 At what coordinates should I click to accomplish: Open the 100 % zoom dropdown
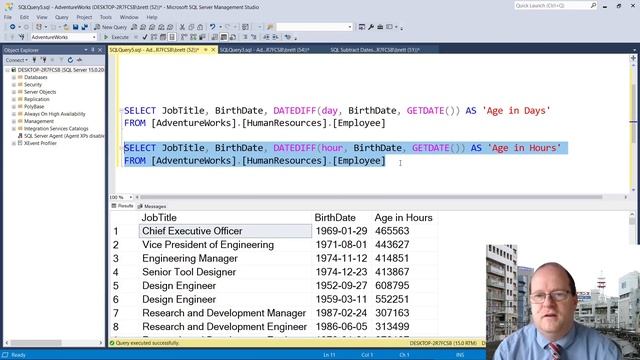click(131, 197)
